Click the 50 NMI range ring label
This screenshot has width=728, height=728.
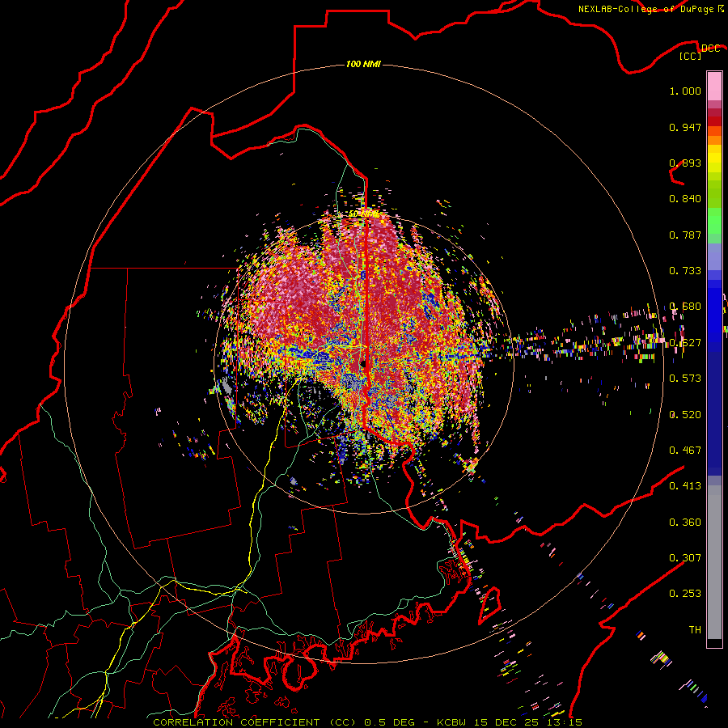[363, 214]
